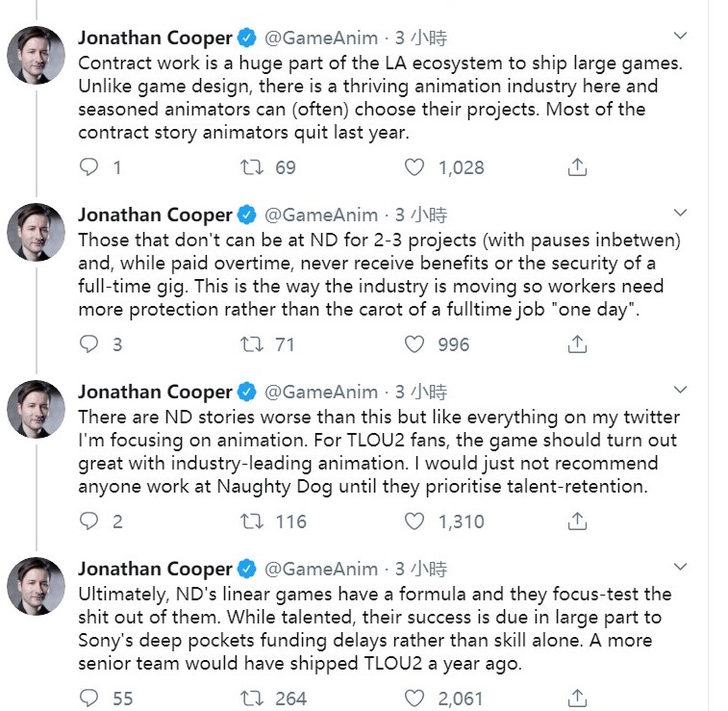Image resolution: width=728 pixels, height=711 pixels.
Task: Open the @GameAnim handle link in the first tweet
Action: coord(321,38)
